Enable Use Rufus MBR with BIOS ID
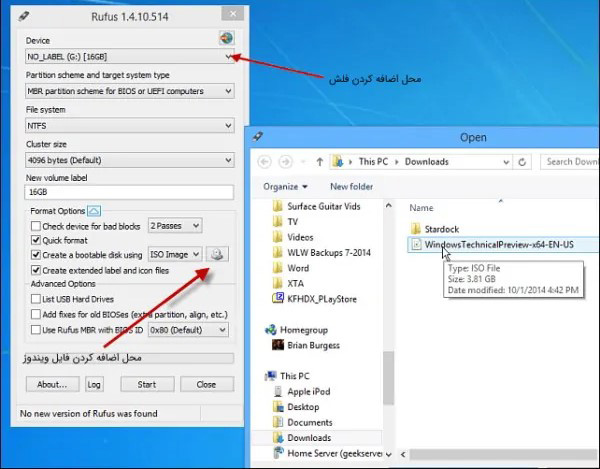The height and width of the screenshot is (469, 600). point(36,330)
